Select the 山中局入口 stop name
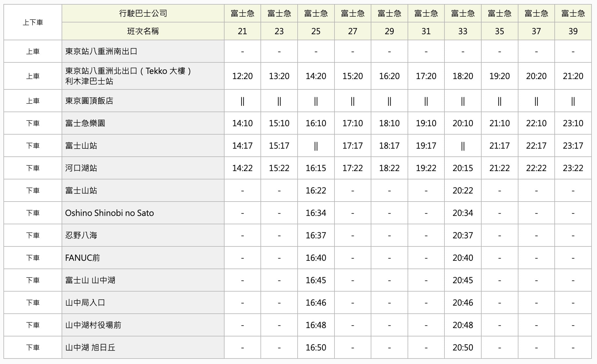The height and width of the screenshot is (364, 597). pos(85,302)
